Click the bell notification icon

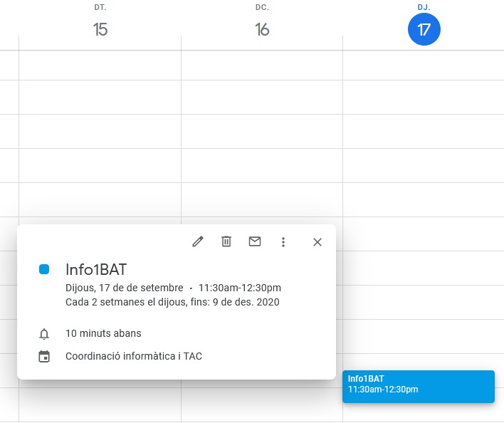tap(44, 334)
